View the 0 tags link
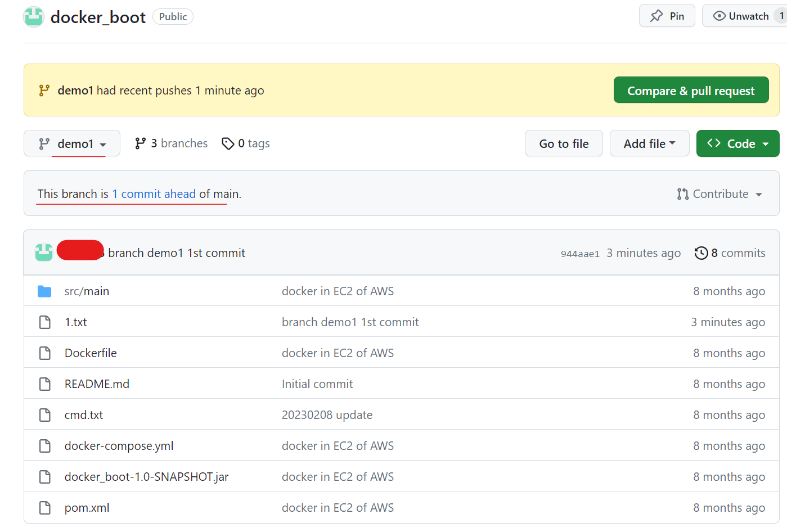This screenshot has width=787, height=532. point(246,143)
